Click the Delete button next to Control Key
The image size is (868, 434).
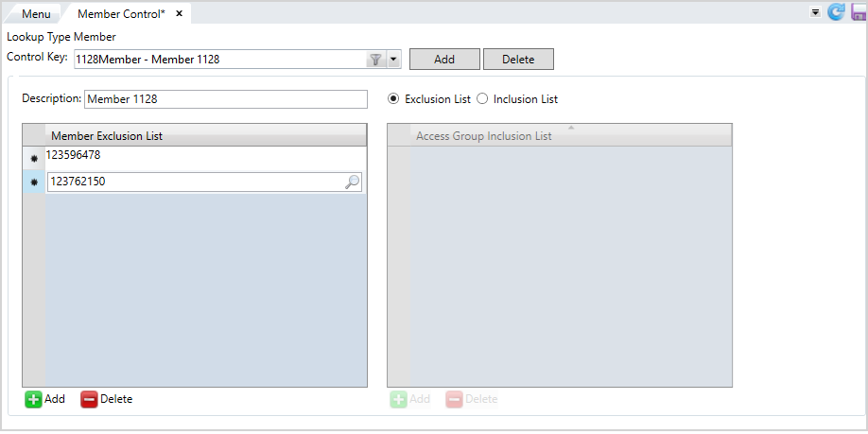click(x=518, y=60)
